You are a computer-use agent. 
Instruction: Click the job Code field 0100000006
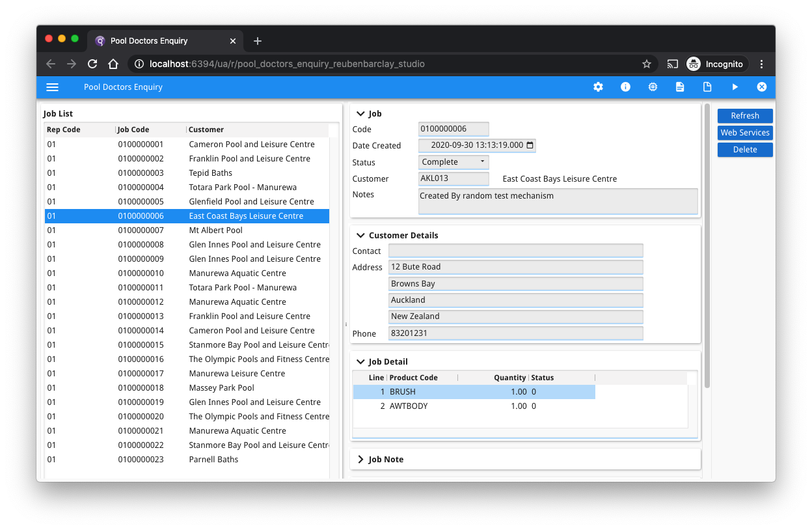[x=453, y=129]
